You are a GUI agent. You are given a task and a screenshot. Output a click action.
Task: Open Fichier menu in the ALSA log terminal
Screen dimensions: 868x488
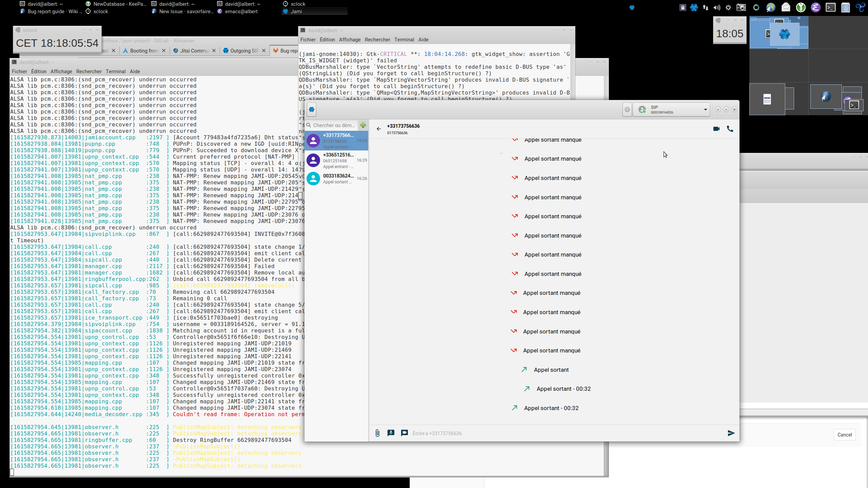point(19,71)
